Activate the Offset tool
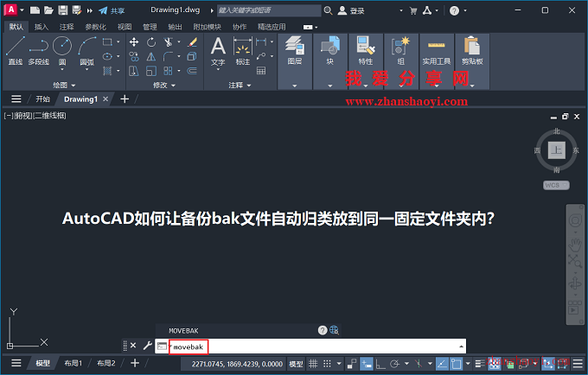588x375 pixels. (x=192, y=71)
